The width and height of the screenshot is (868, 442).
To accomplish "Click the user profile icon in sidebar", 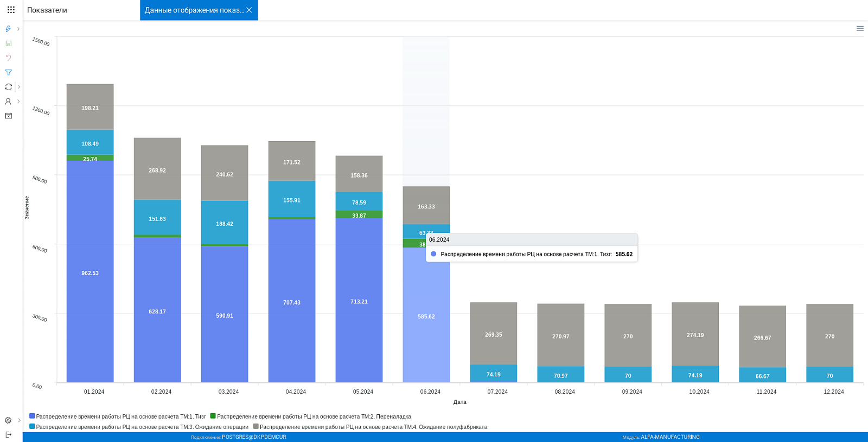I will tap(8, 102).
